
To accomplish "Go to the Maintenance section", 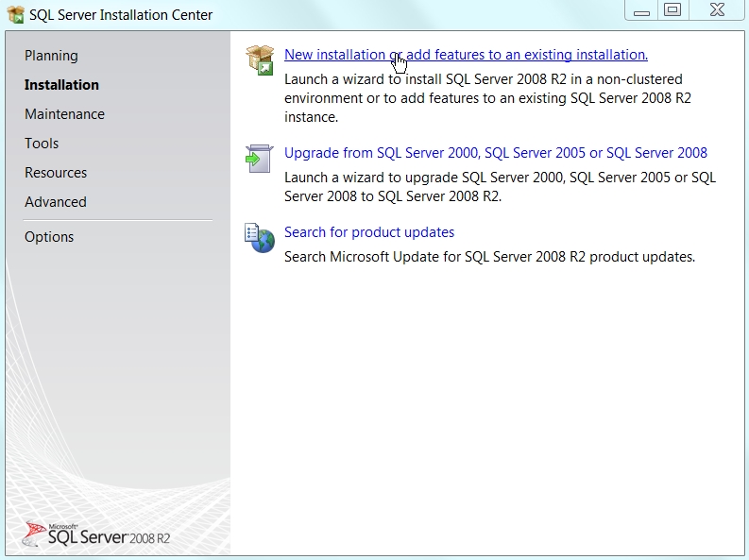I will (x=64, y=114).
